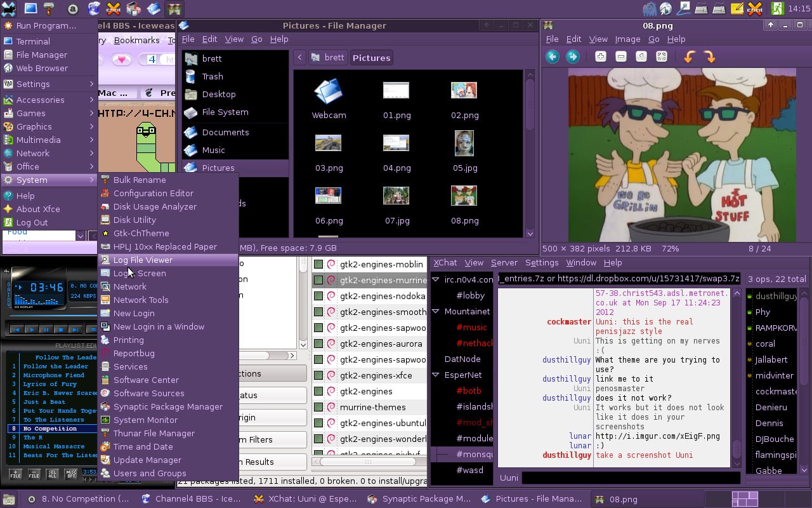Open the Webcam folder icon
812x508 pixels.
click(x=329, y=93)
